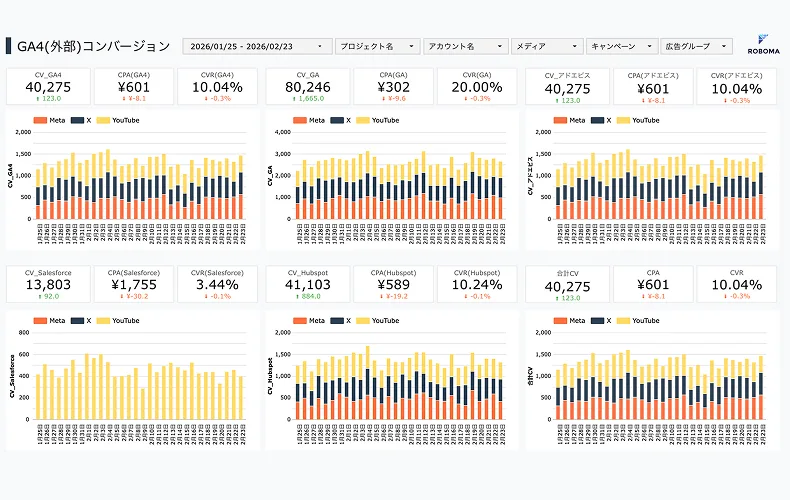The height and width of the screenshot is (500, 790).
Task: Expand the メディア filter dropdown
Action: coord(547,46)
